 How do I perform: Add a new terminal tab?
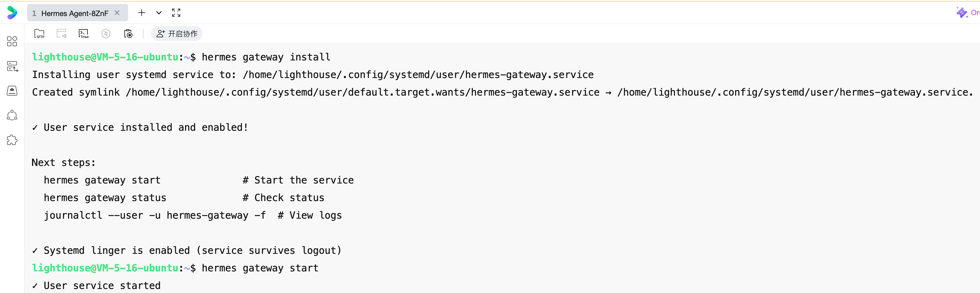[142, 13]
